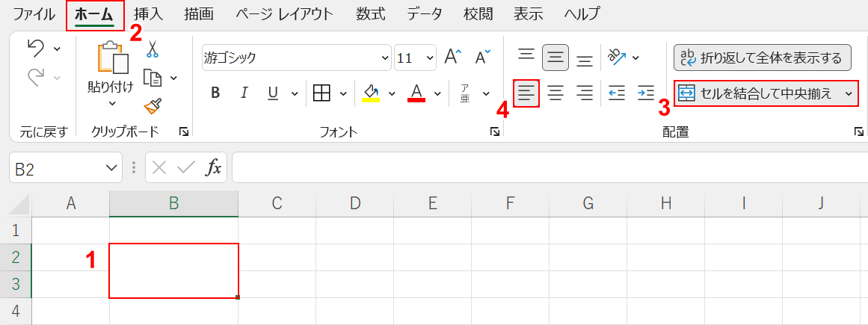Open the ファイル menu
868x325 pixels.
tap(34, 14)
